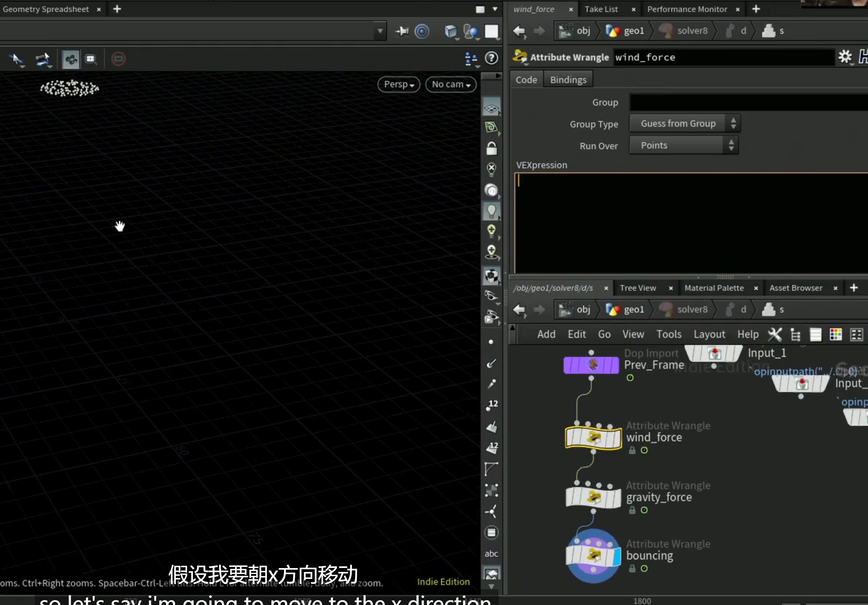The image size is (868, 605).
Task: Open the No cam camera dropdown
Action: tap(451, 84)
